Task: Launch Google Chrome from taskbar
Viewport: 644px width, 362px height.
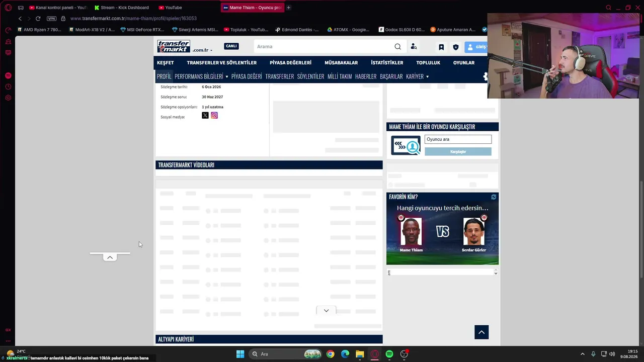Action: coord(330,354)
